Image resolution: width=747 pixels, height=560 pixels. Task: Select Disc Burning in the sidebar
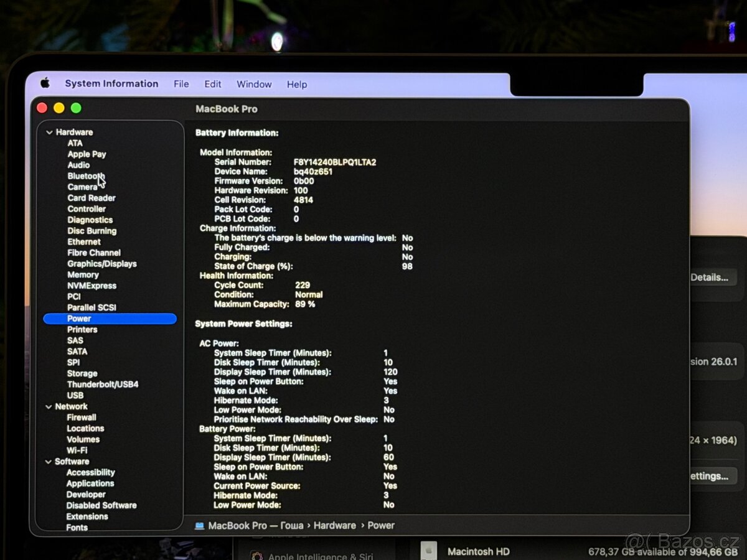pos(92,231)
